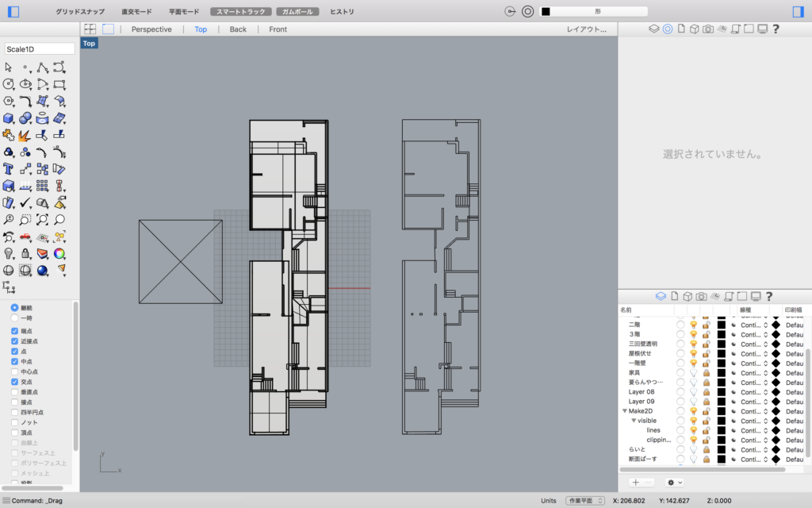Viewport: 812px width, 508px height.
Task: Switch to the Front viewport tab
Action: pos(278,29)
